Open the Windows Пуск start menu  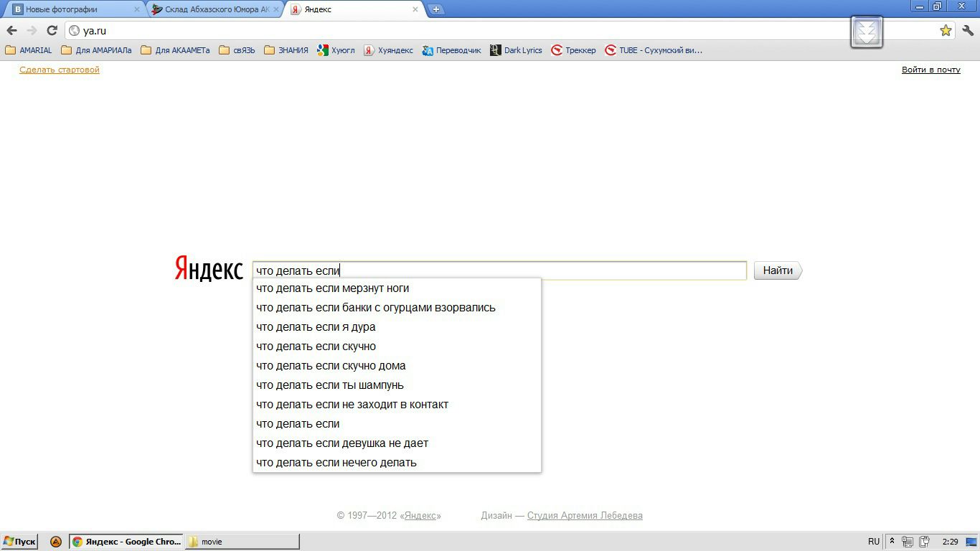[x=19, y=542]
